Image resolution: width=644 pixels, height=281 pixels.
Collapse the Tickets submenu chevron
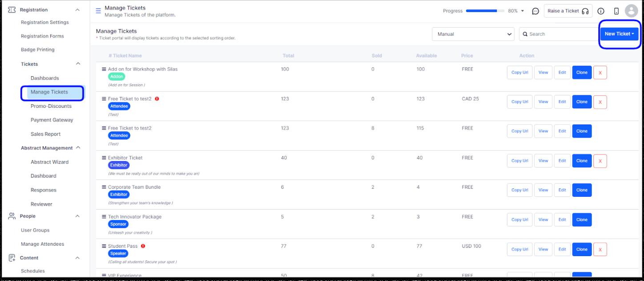coord(78,64)
